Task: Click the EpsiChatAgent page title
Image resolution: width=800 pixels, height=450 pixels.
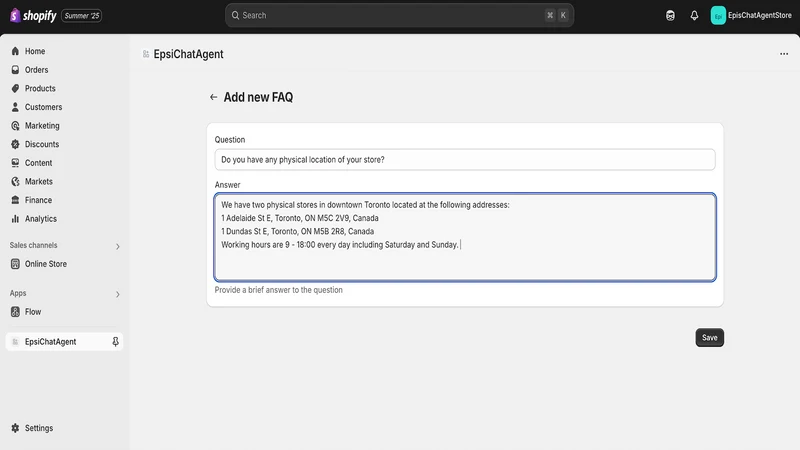Action: click(x=188, y=54)
